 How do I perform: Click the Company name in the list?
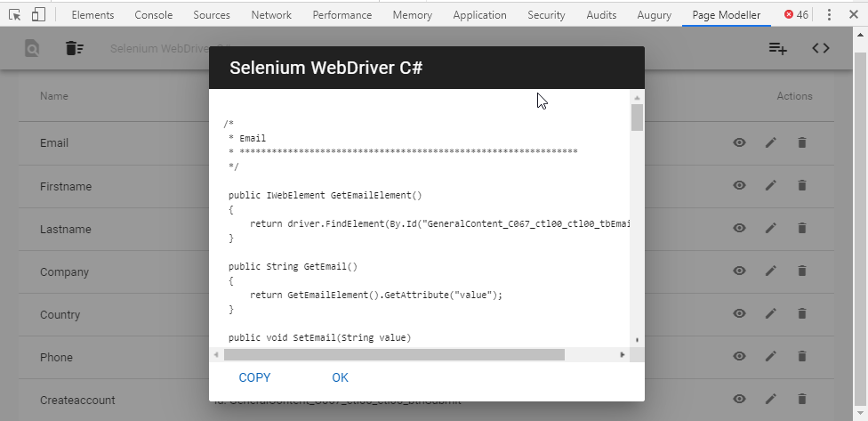click(x=64, y=272)
